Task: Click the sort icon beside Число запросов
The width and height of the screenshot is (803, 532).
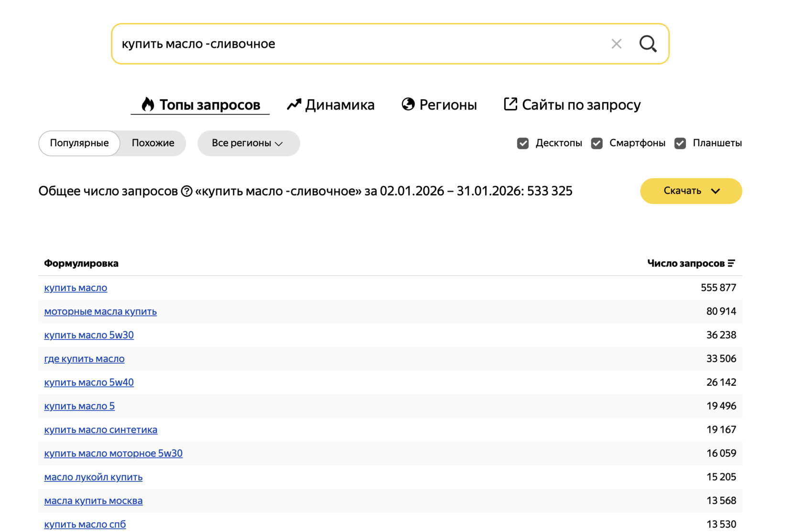Action: click(732, 263)
